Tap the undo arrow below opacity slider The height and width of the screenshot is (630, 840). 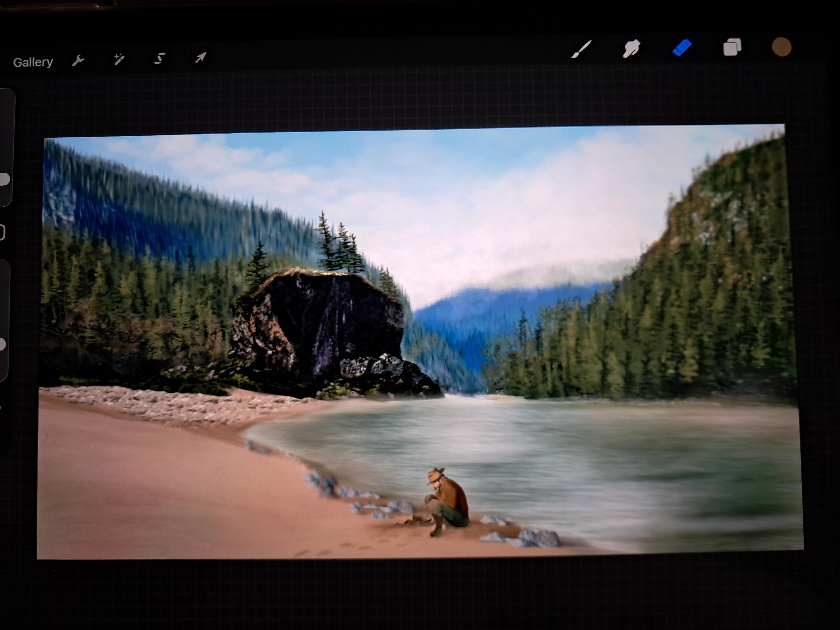click(x=1, y=408)
